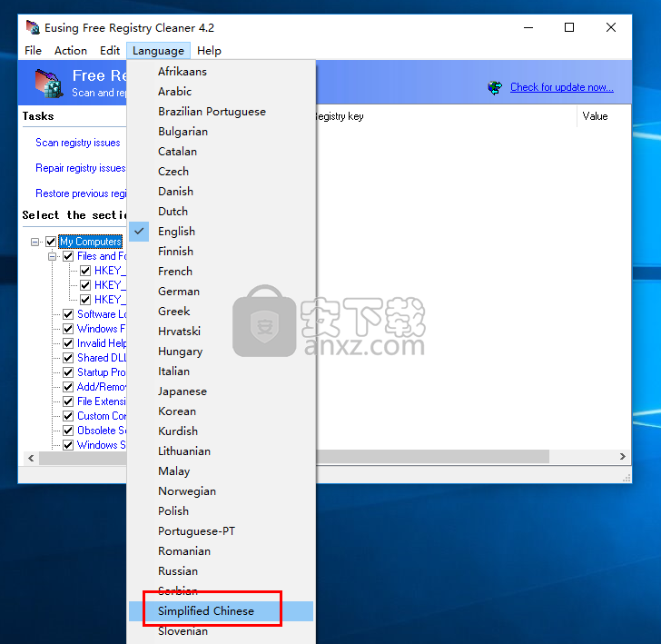The image size is (661, 644).
Task: Start Scan registry issues task
Action: (x=77, y=143)
